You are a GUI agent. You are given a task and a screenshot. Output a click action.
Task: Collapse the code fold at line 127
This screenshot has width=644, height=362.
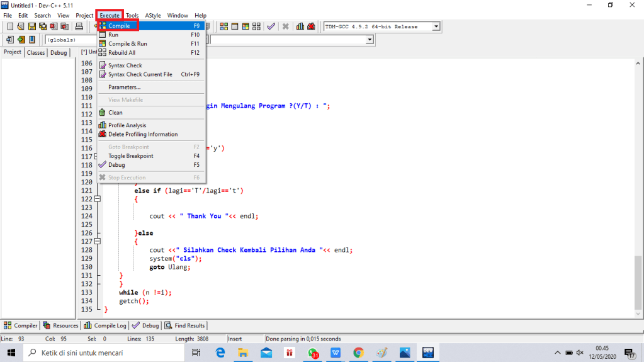pyautogui.click(x=97, y=241)
